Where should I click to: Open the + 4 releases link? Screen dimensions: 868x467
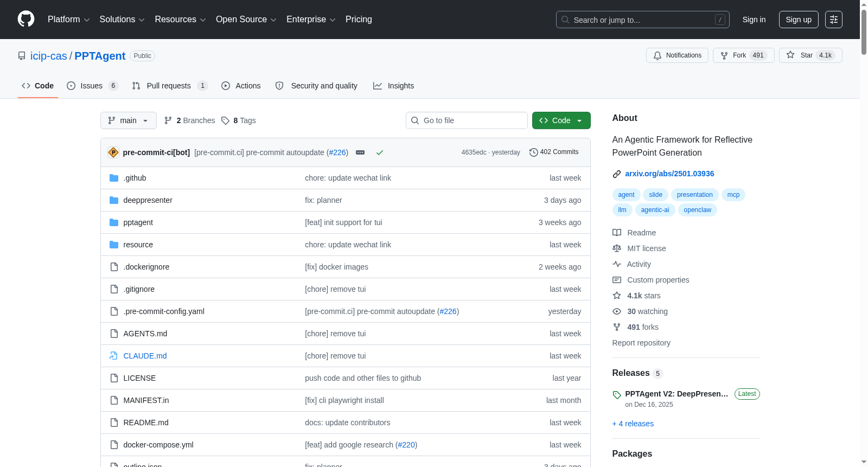click(x=633, y=424)
